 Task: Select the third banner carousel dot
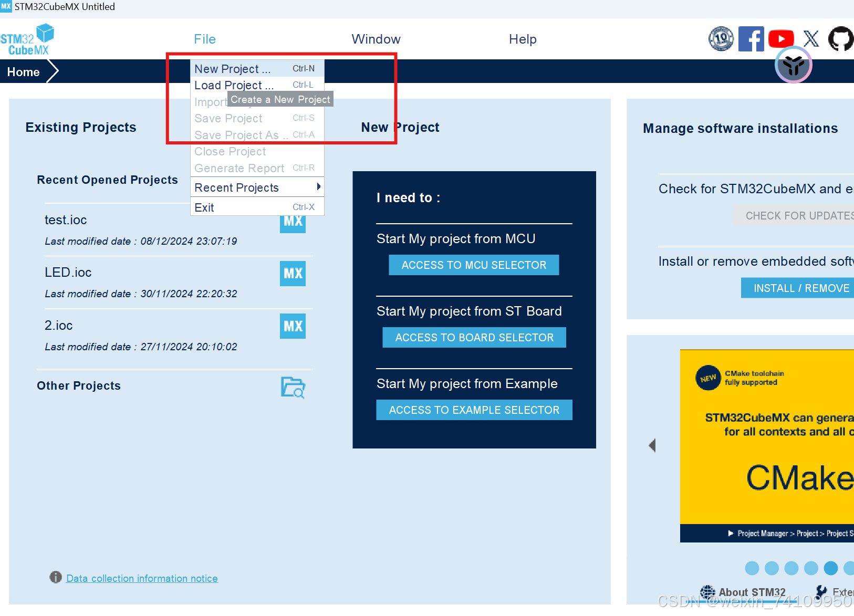[x=791, y=568]
